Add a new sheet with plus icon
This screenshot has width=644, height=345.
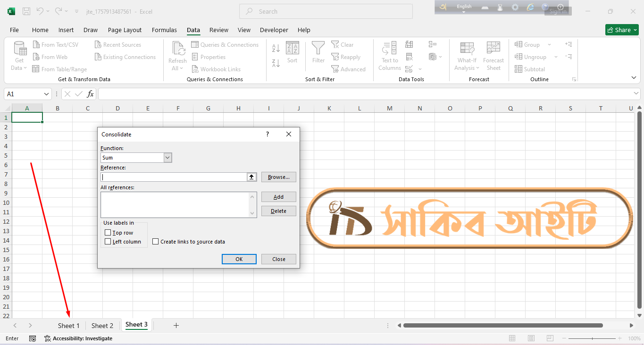pyautogui.click(x=176, y=325)
